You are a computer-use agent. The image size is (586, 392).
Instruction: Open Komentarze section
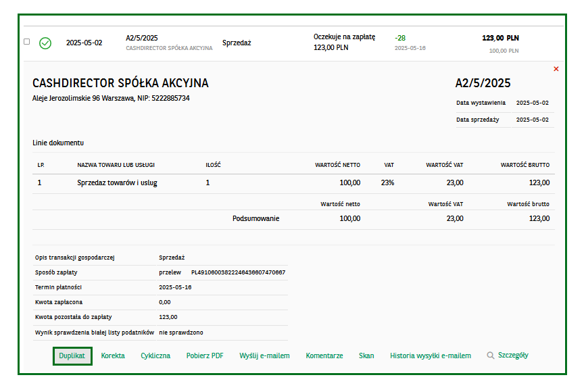(324, 356)
